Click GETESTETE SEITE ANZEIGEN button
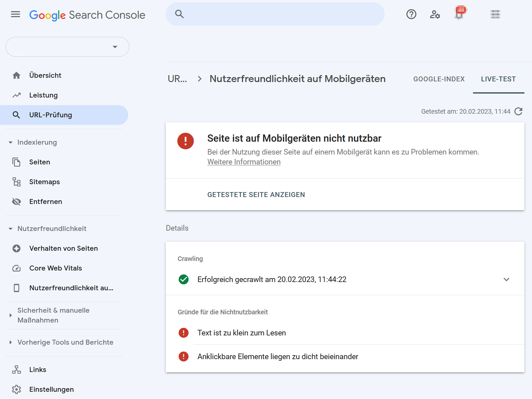This screenshot has height=399, width=532. click(x=256, y=195)
